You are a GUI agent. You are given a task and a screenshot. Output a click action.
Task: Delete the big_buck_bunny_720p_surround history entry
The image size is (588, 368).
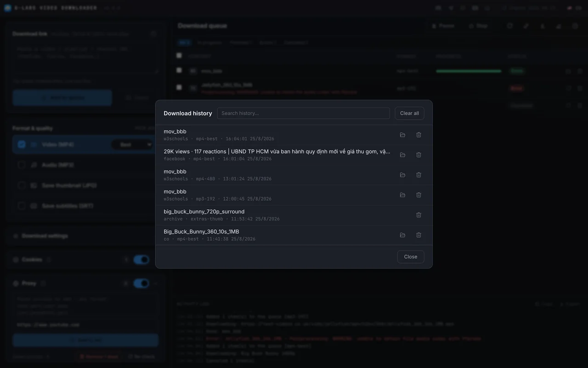(x=418, y=215)
